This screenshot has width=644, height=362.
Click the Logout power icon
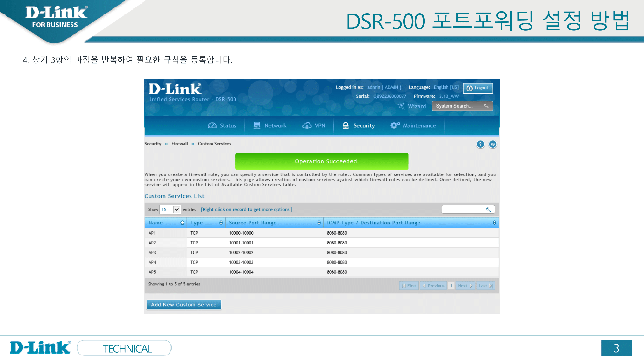pos(469,88)
